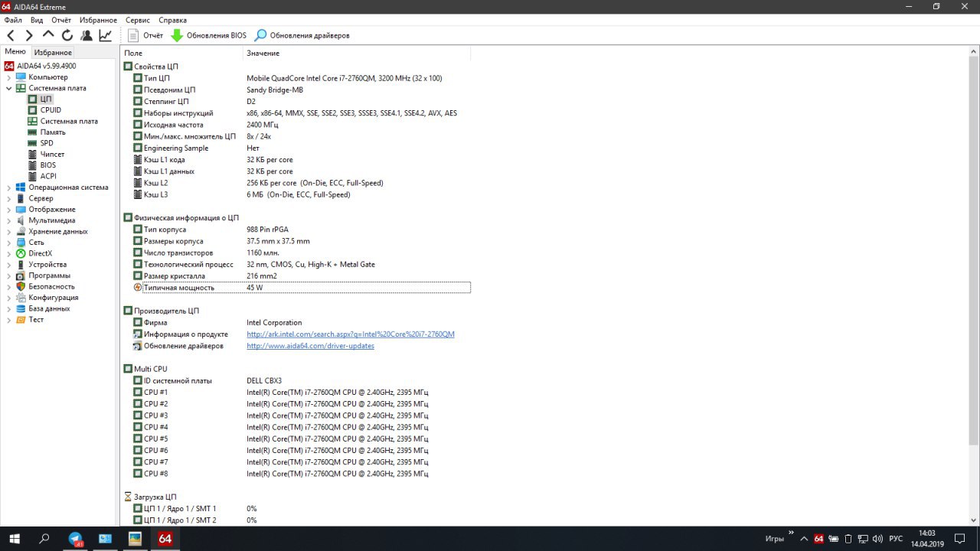This screenshot has width=980, height=551.
Task: Expand the Хранение данных tree node
Action: click(9, 231)
